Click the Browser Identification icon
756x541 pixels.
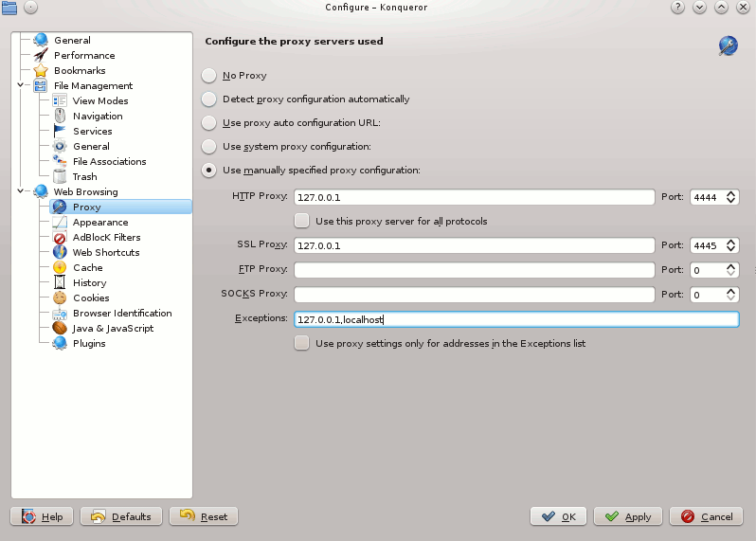(x=60, y=313)
